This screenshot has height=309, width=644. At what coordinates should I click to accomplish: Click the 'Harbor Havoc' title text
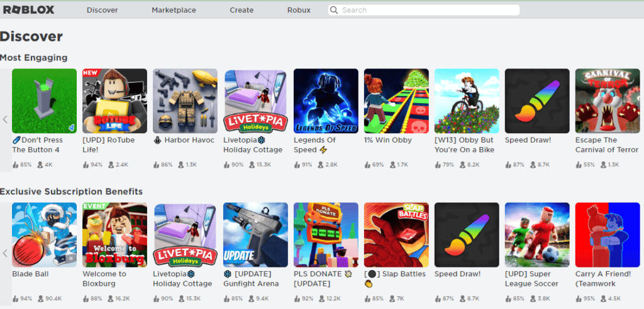(189, 140)
